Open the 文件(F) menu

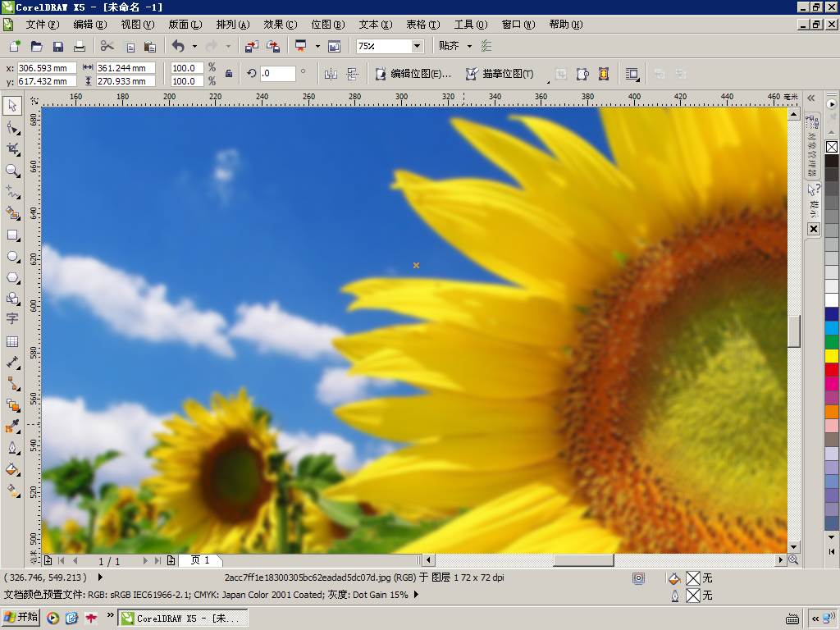point(43,25)
